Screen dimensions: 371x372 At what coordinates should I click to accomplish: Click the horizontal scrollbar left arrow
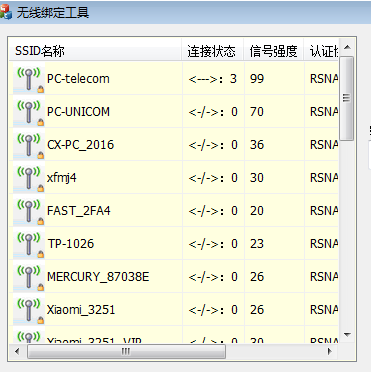(17, 351)
